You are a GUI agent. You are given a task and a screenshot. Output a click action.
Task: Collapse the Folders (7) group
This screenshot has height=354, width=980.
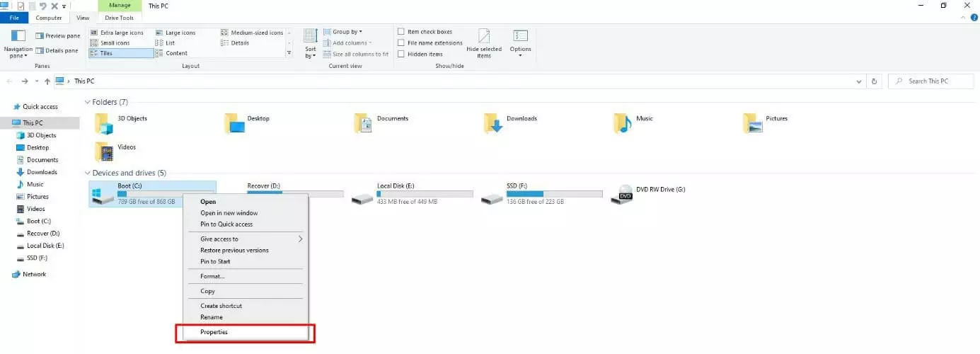click(88, 102)
